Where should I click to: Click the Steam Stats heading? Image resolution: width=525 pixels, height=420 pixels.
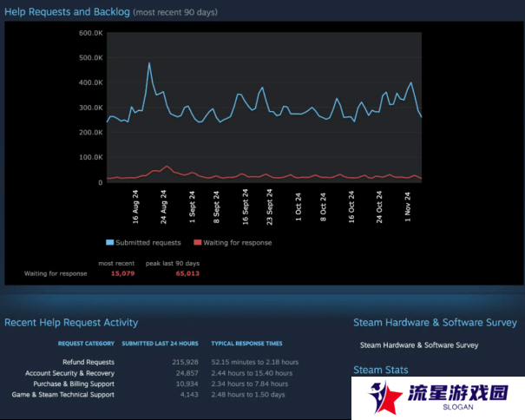381,370
